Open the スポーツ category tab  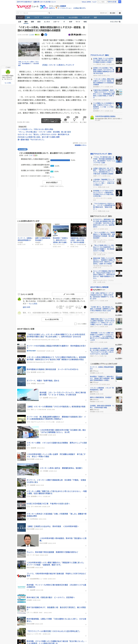click(x=56, y=22)
